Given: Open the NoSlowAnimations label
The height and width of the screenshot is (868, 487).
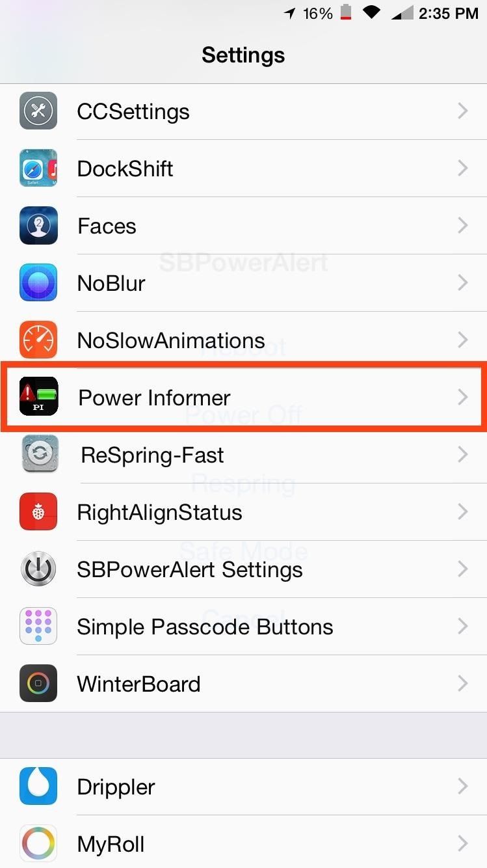Looking at the screenshot, I should click(171, 340).
